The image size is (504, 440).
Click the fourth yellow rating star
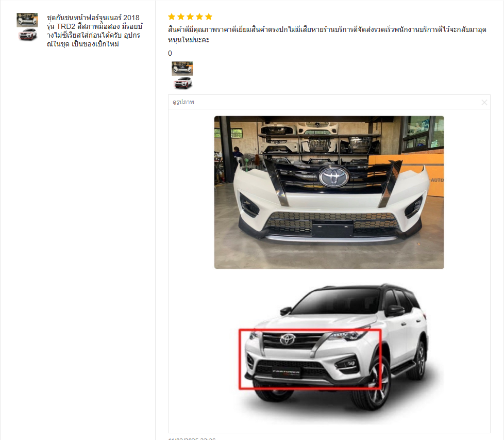199,17
